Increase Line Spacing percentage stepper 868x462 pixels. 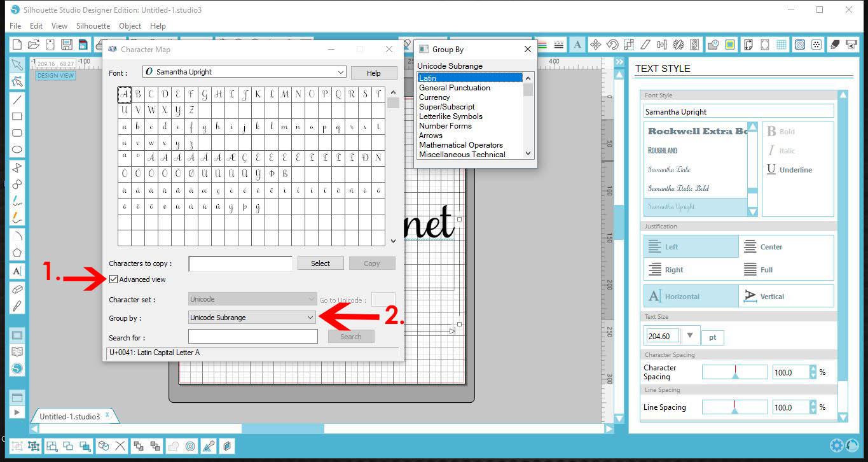point(813,404)
